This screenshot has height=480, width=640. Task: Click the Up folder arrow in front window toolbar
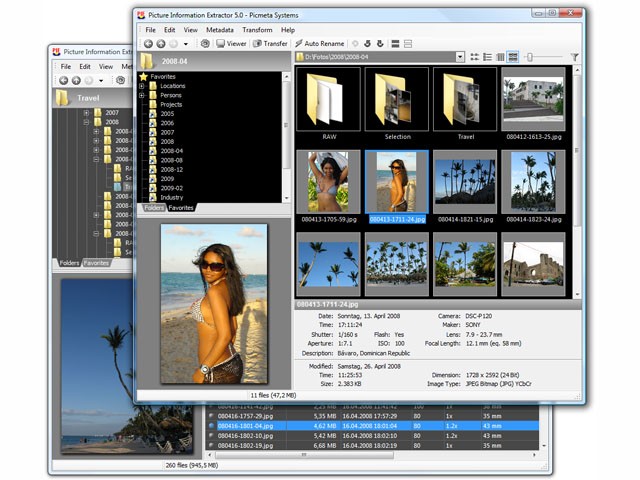click(161, 44)
